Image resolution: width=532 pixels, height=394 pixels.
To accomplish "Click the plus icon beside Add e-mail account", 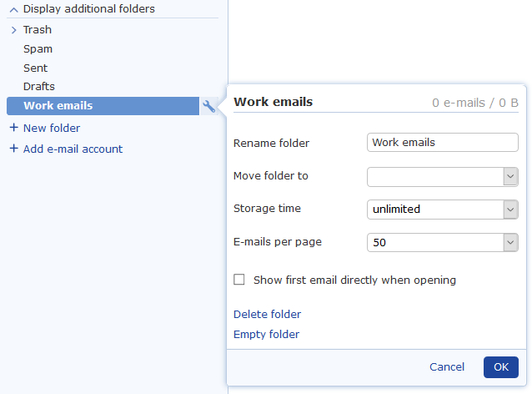I will [13, 149].
